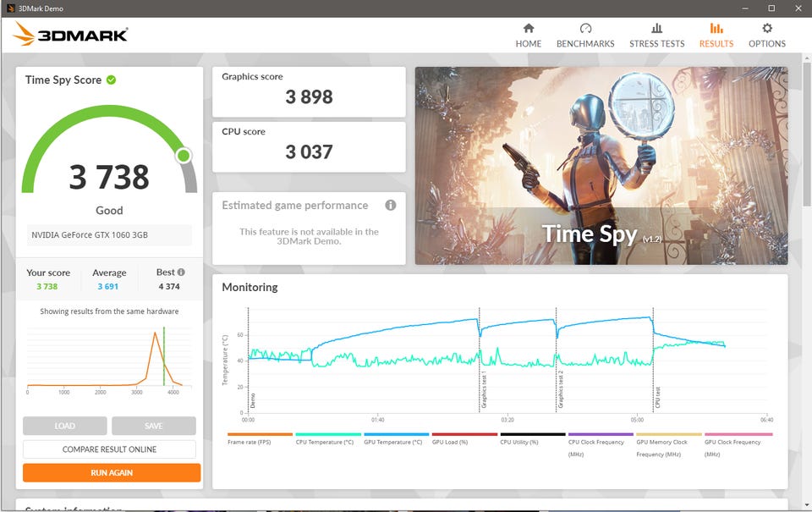812x512 pixels.
Task: Click COMPARE RESULT ONLINE button
Action: pos(109,449)
